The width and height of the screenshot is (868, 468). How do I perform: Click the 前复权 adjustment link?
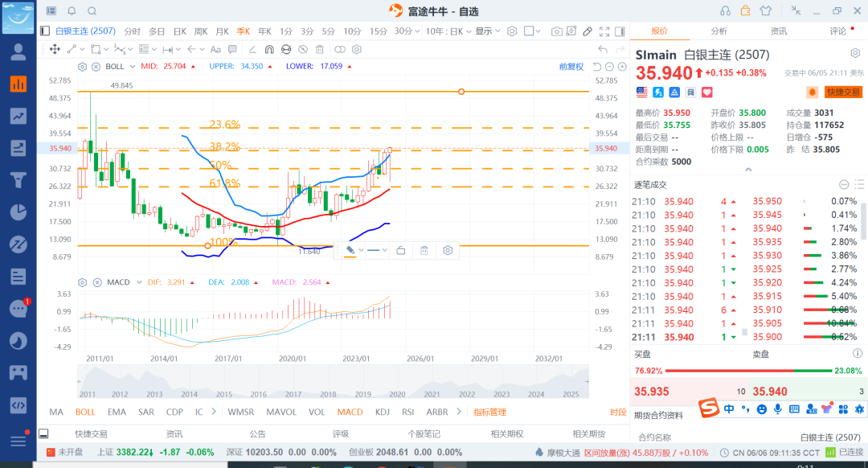pyautogui.click(x=571, y=67)
